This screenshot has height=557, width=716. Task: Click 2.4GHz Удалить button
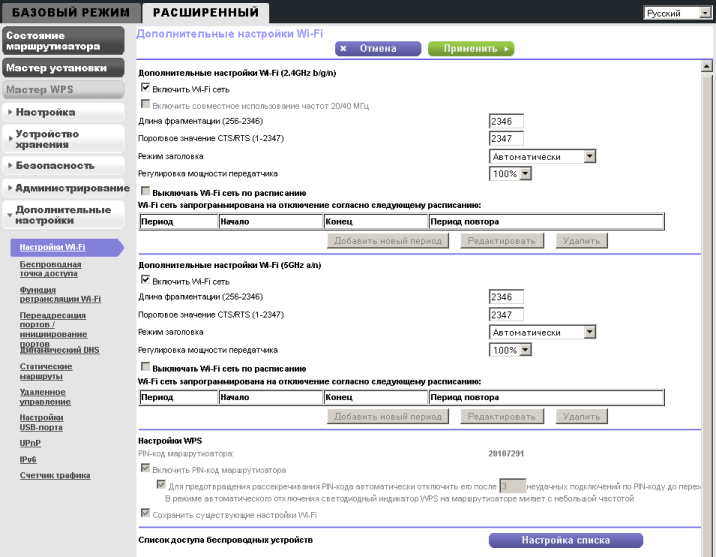click(581, 241)
